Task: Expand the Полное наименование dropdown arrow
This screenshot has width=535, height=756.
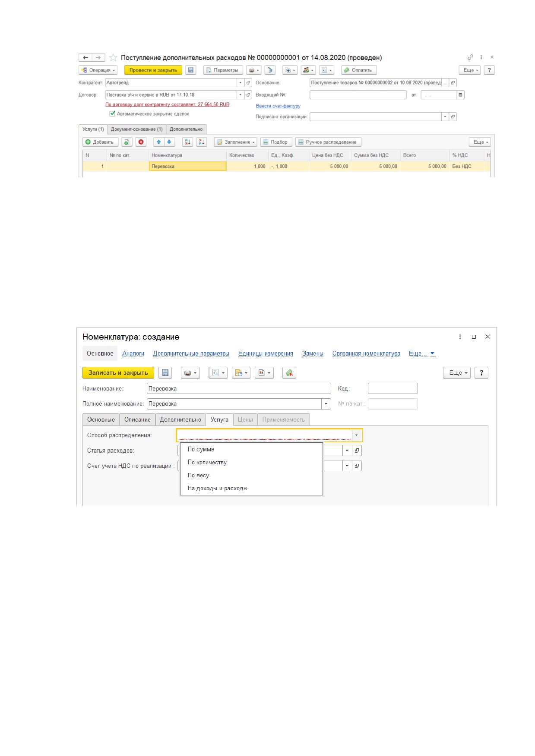Action: click(x=326, y=404)
